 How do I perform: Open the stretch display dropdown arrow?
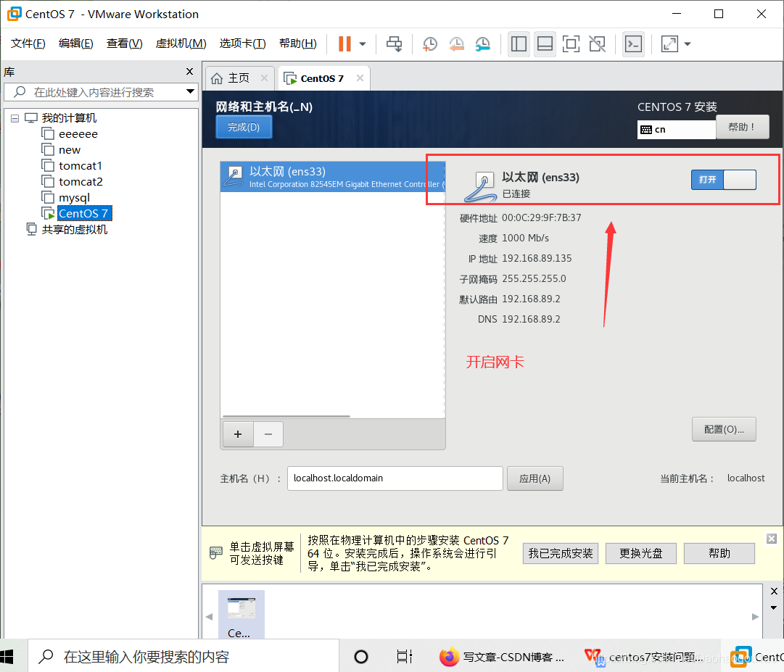coord(688,44)
